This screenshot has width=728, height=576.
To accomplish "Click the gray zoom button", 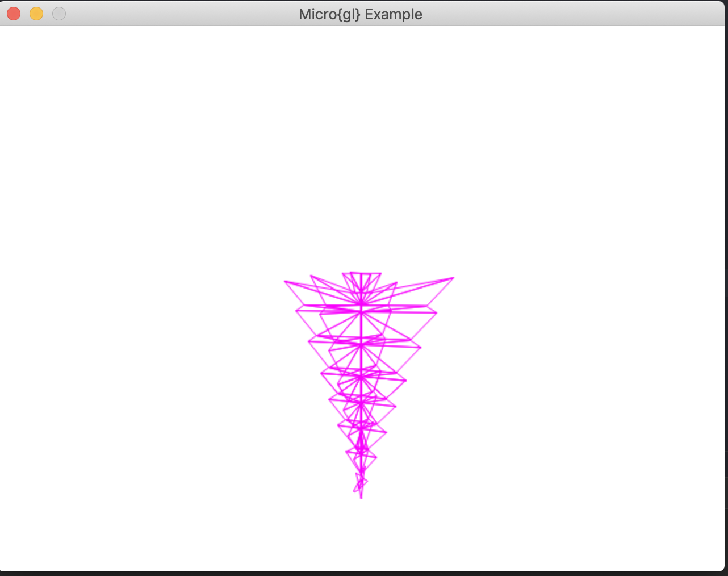I will pos(58,13).
